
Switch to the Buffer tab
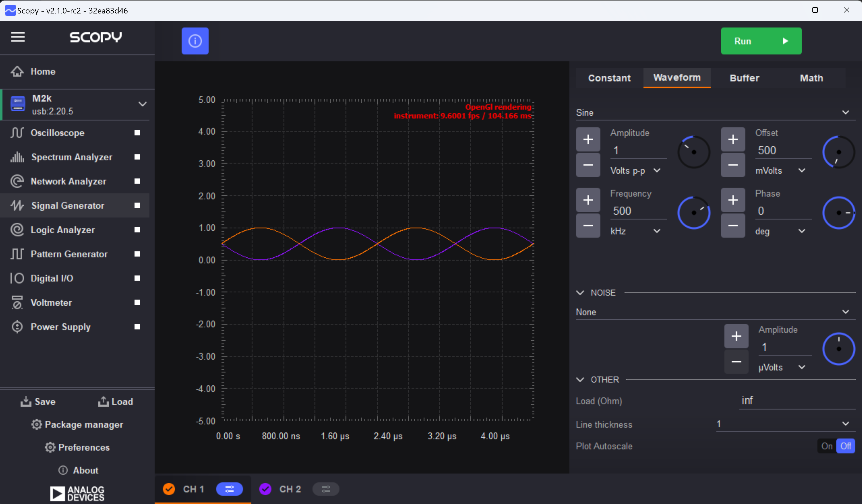[744, 78]
